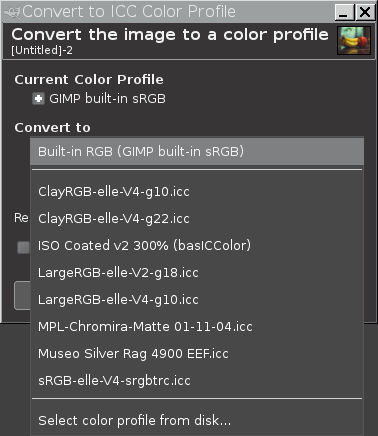This screenshot has height=436, width=378.
Task: Click the partially hidden button at dialog bottom-left
Action: pos(22,296)
